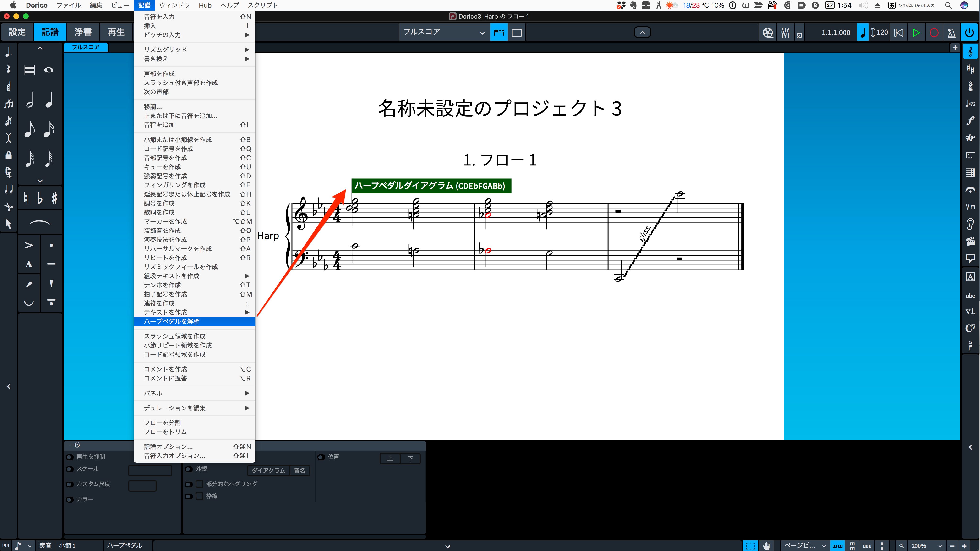
Task: Expand the テキストを作成 submenu
Action: (194, 312)
